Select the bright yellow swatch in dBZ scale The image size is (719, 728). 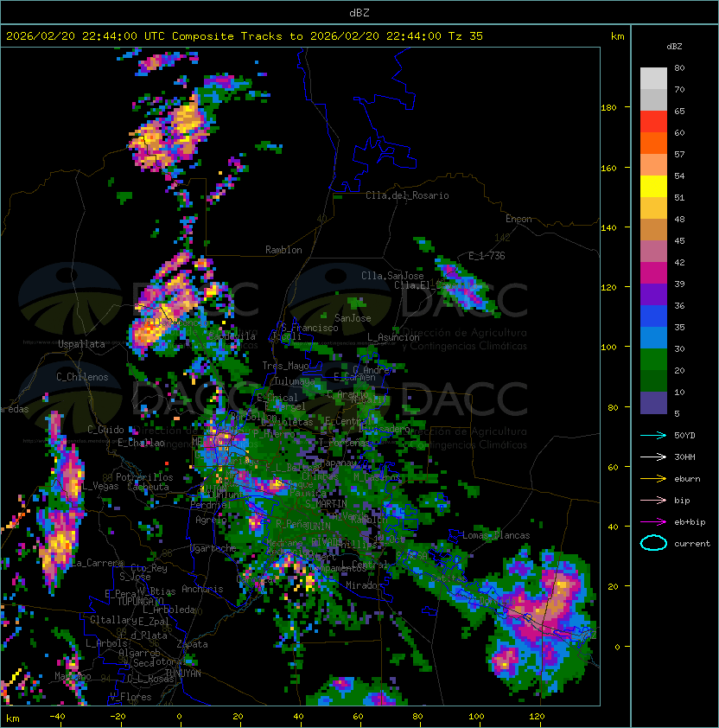coord(653,187)
